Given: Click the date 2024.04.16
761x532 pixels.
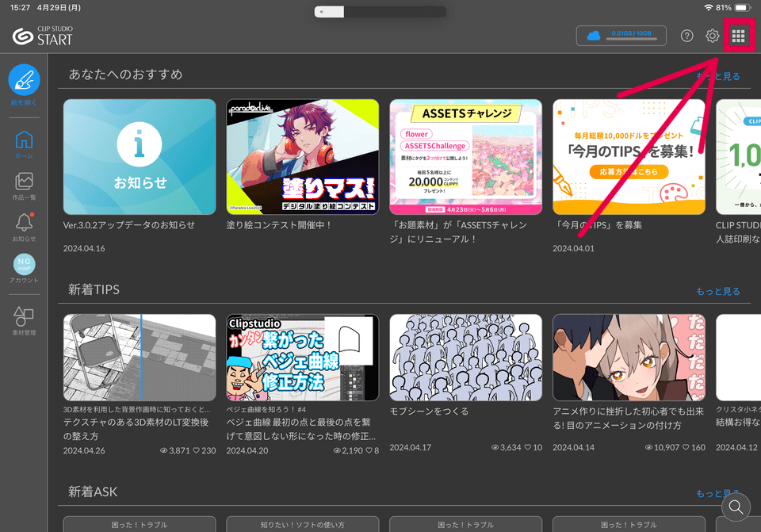Looking at the screenshot, I should pyautogui.click(x=84, y=248).
